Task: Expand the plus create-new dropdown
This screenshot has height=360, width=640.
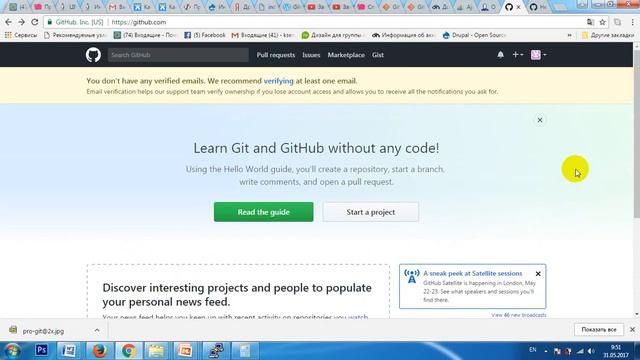Action: click(x=518, y=55)
